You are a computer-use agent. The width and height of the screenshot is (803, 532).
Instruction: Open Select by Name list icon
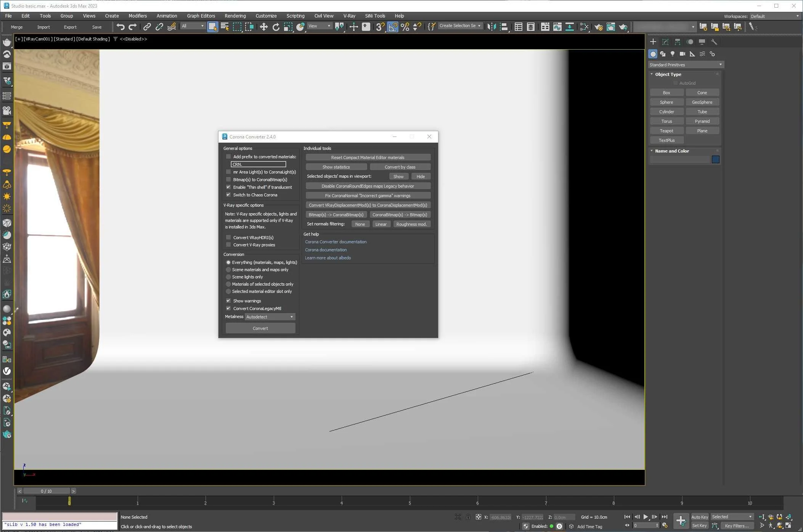point(225,27)
